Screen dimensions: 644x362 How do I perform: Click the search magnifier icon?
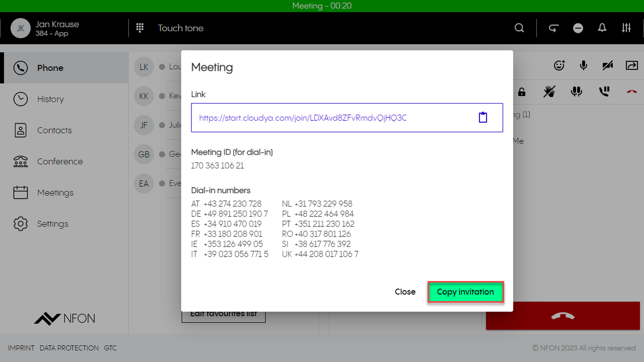click(519, 28)
